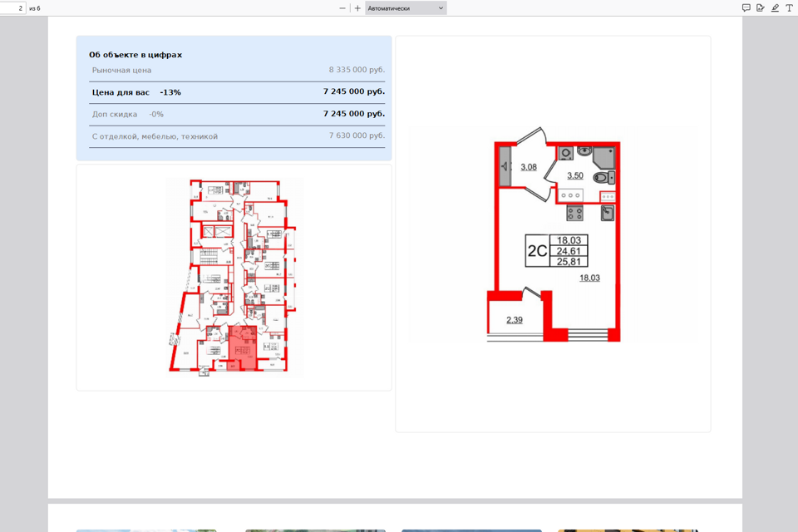Click the 2C apartment type label
The image size is (798, 532).
(x=537, y=251)
